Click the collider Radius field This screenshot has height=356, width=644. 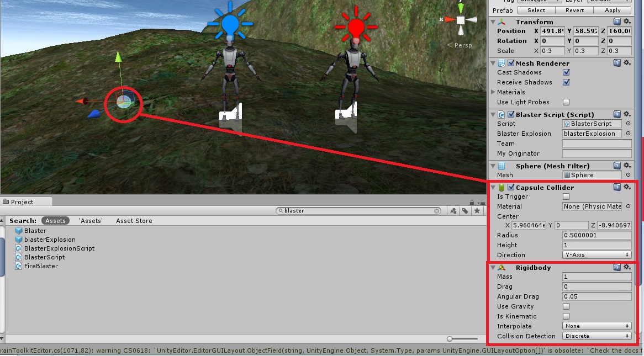point(597,235)
